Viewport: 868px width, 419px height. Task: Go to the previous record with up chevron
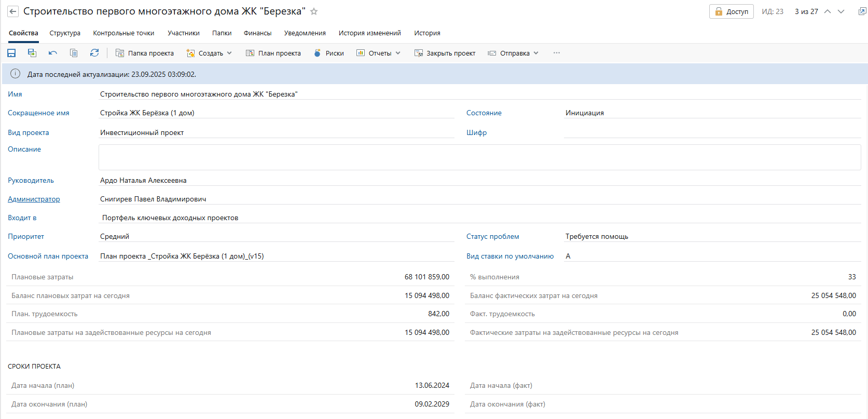(828, 11)
